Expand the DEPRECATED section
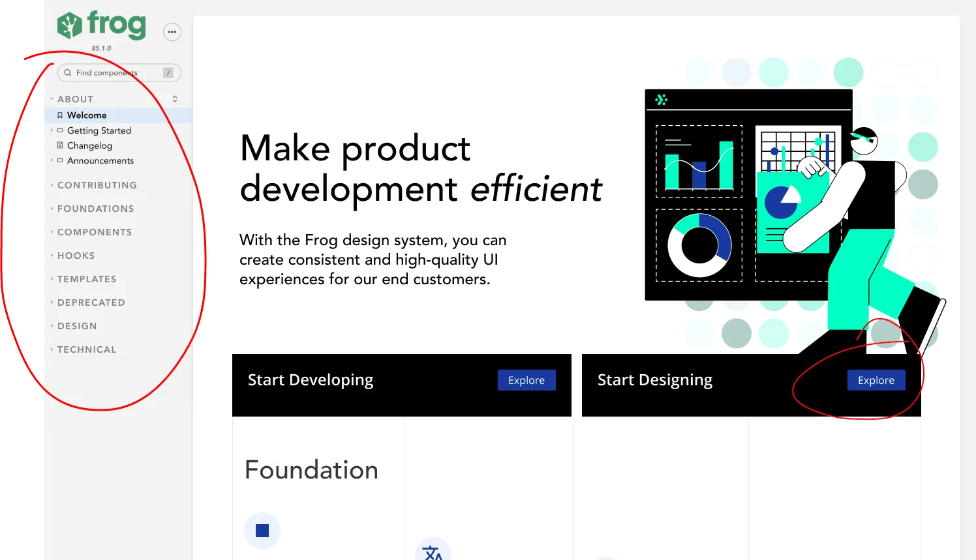 click(91, 302)
